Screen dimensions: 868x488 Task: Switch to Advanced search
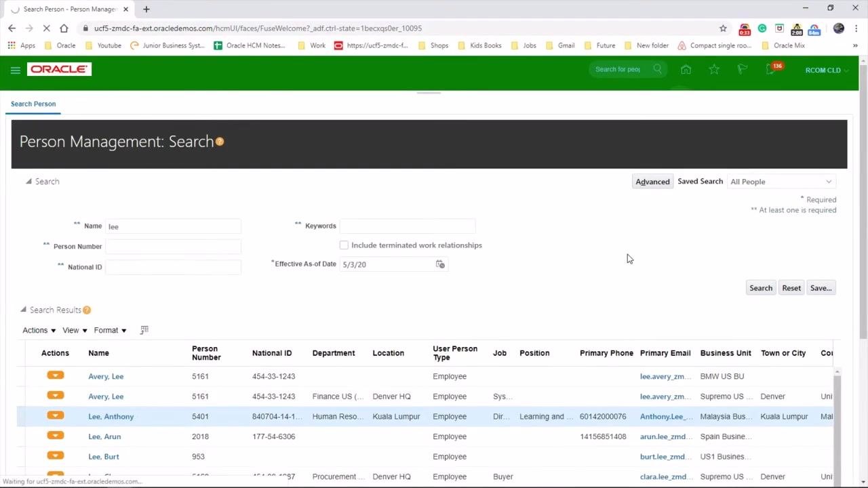click(652, 182)
